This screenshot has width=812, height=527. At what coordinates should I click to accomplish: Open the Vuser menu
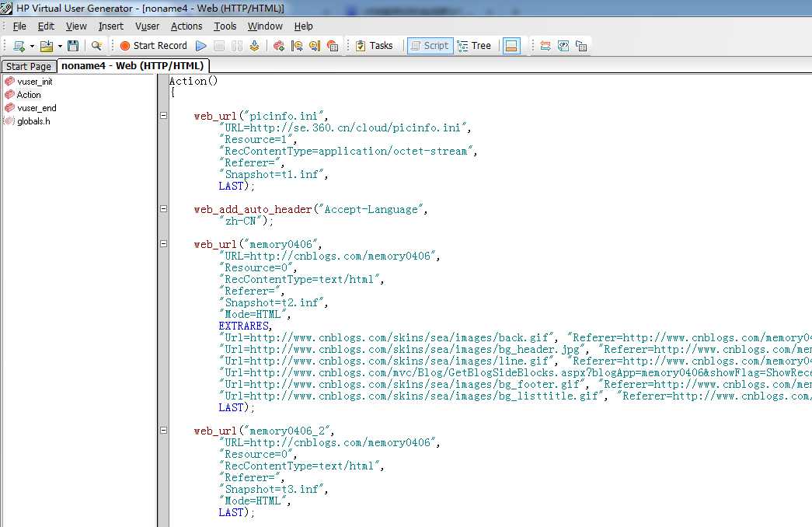pos(148,26)
